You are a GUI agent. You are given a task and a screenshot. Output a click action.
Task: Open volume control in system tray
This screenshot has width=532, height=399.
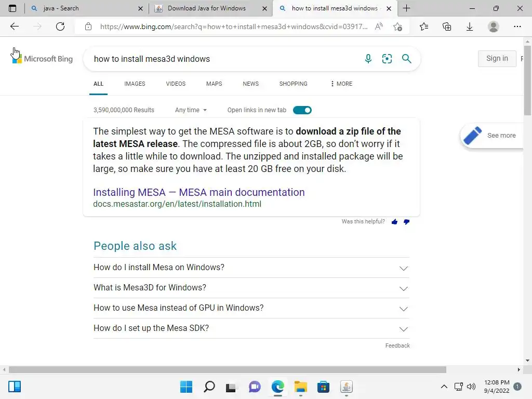(471, 387)
